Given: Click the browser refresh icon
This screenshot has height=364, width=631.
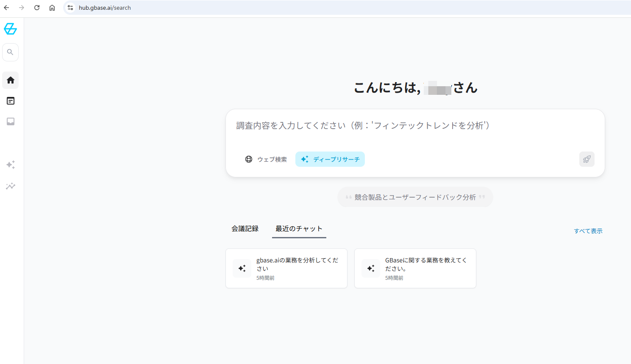Looking at the screenshot, I should click(x=37, y=7).
